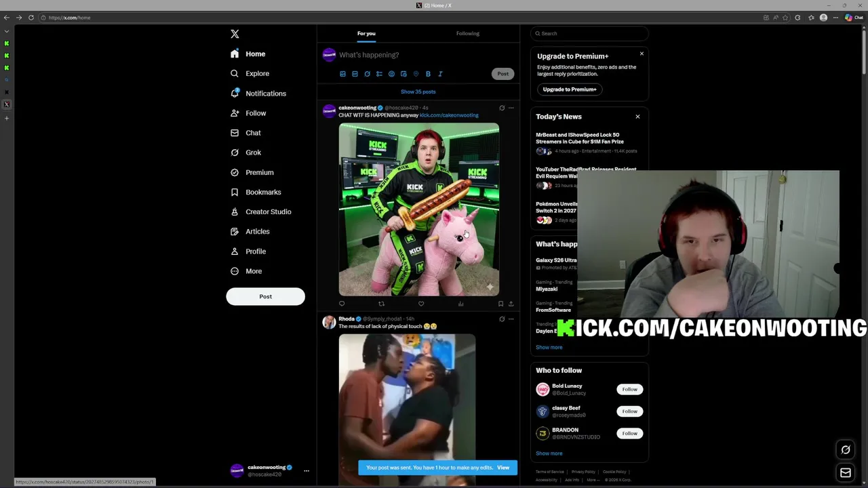Open more options on Rhoda's post
Screen dimensions: 868x488
pyautogui.click(x=511, y=319)
